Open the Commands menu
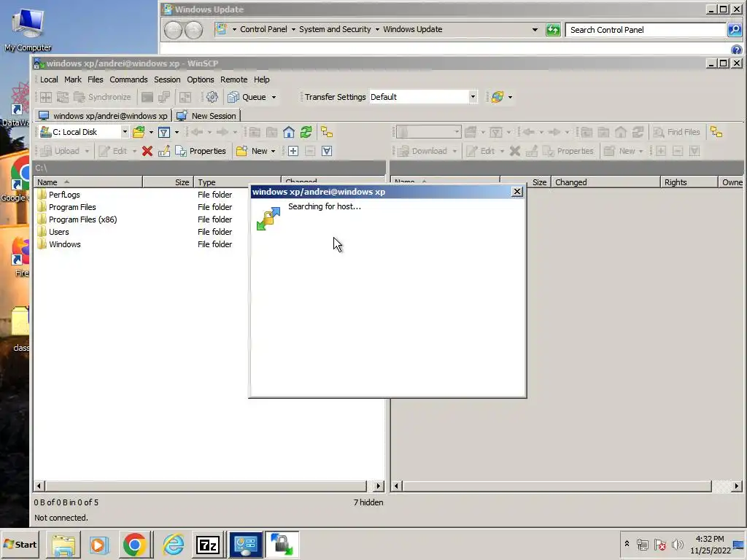Screen dimensions: 747x560 click(x=128, y=79)
